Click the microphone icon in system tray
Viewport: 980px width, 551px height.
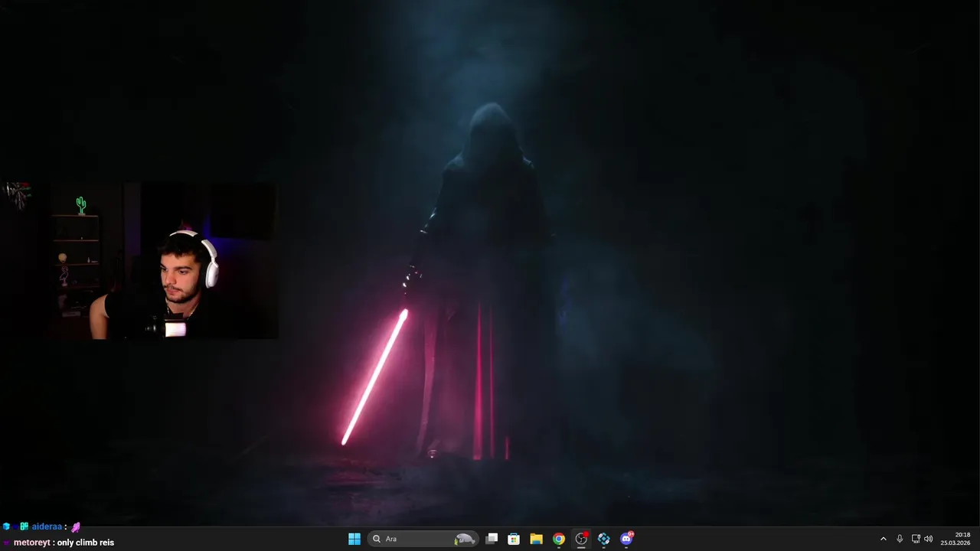pyautogui.click(x=900, y=539)
